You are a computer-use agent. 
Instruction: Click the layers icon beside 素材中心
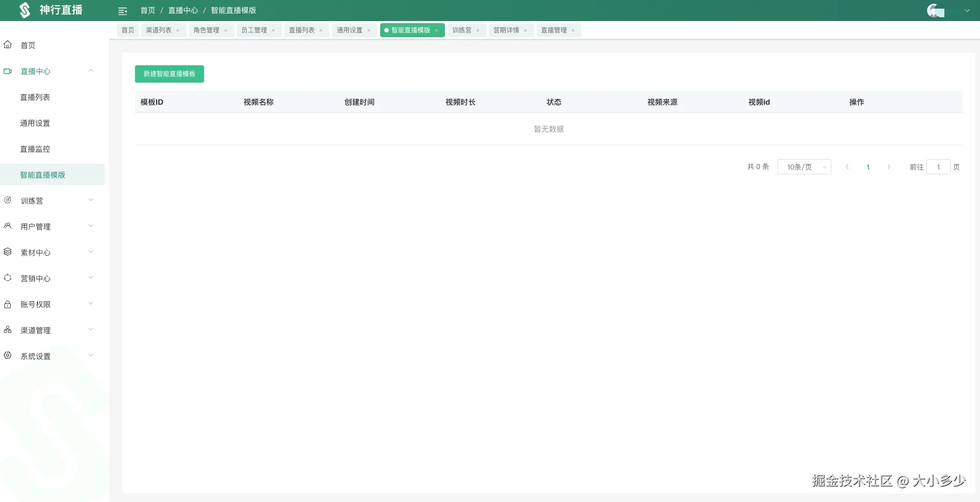(x=8, y=252)
